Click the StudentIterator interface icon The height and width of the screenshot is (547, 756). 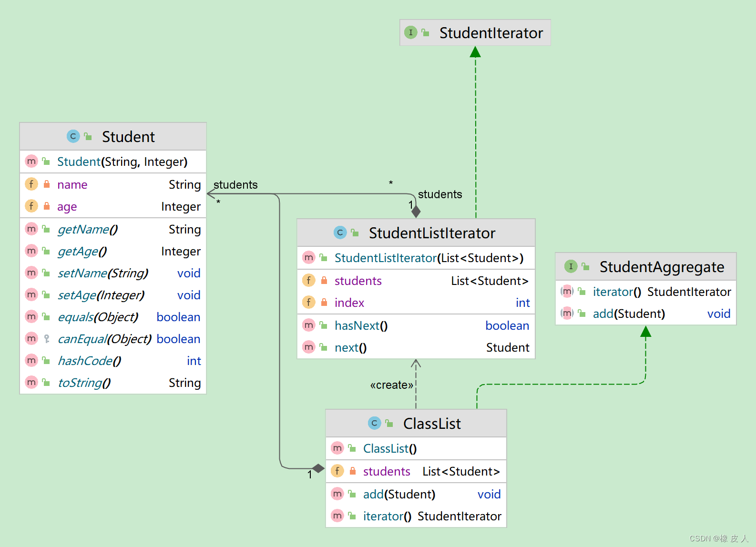pyautogui.click(x=410, y=32)
